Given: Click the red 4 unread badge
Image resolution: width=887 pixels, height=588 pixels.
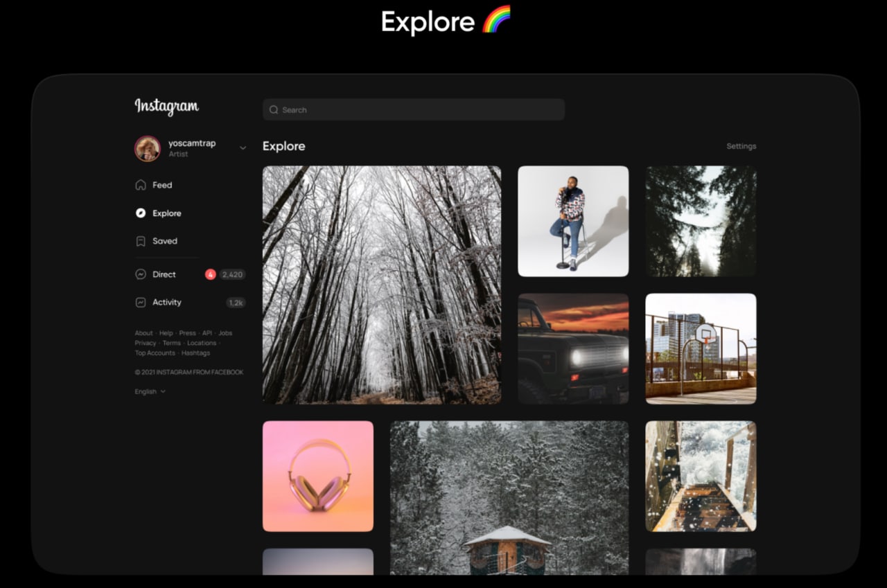Looking at the screenshot, I should [211, 274].
